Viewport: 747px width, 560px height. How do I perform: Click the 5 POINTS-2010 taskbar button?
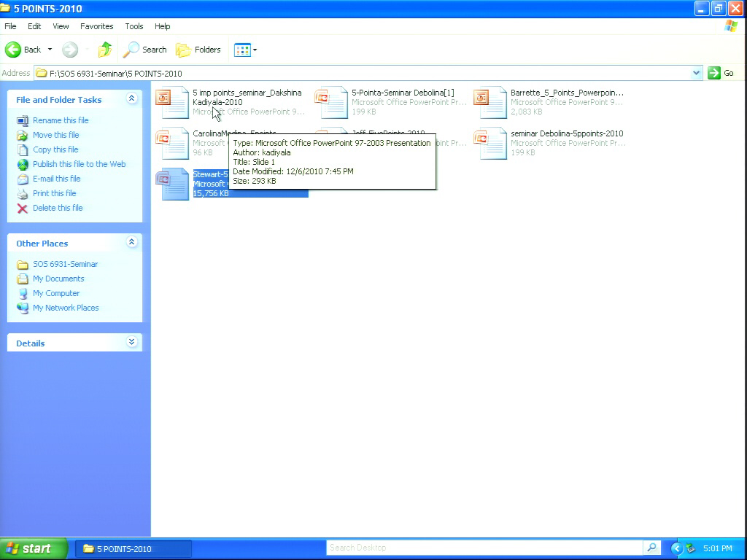(x=133, y=549)
